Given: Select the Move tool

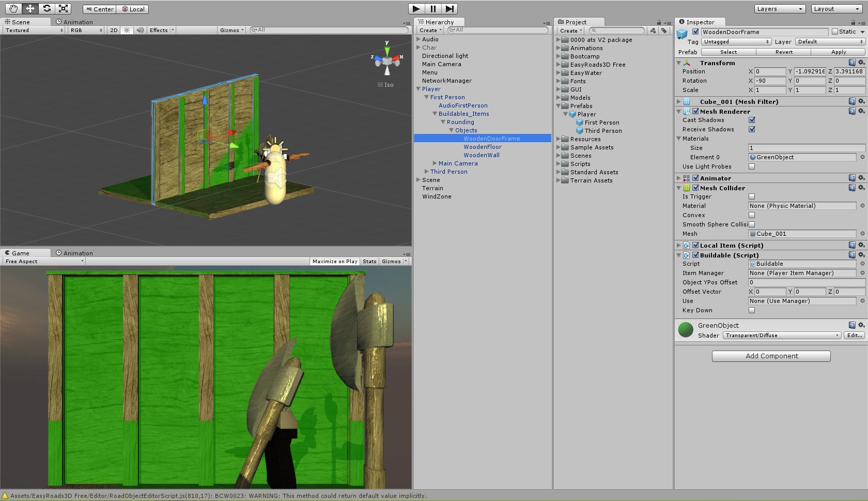Looking at the screenshot, I should (30, 8).
